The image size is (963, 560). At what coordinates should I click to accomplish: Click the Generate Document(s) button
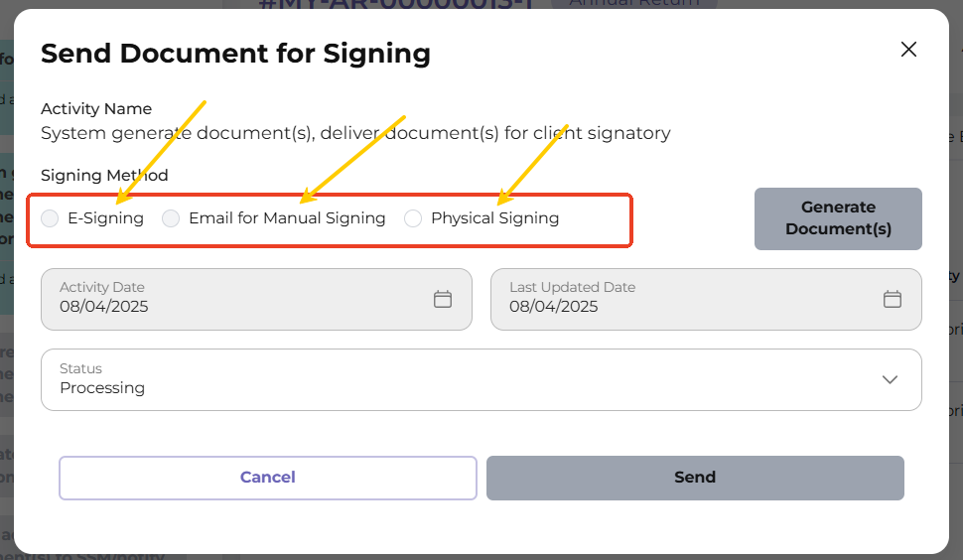(838, 218)
